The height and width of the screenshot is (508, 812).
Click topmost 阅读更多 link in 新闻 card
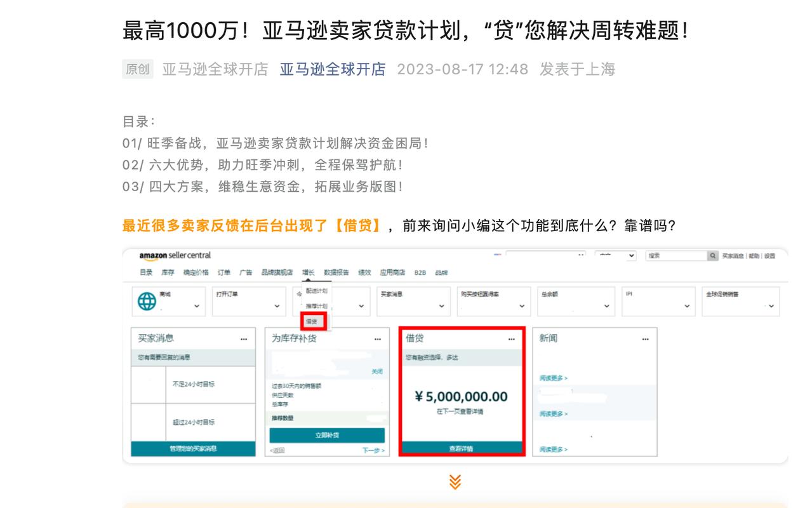[554, 378]
